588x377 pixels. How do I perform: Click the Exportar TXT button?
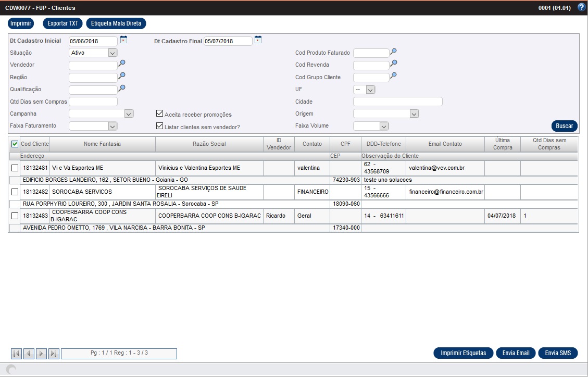62,23
